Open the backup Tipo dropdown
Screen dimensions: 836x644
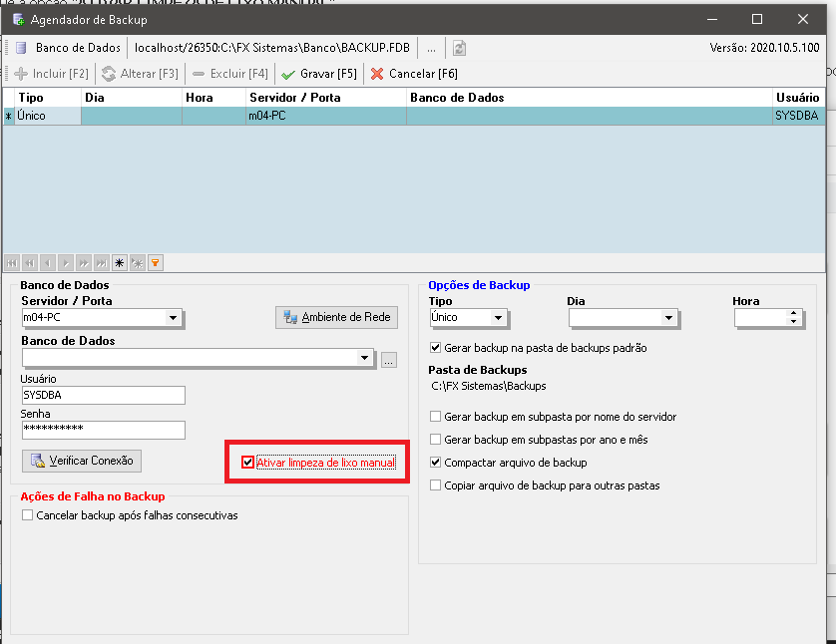click(x=498, y=318)
